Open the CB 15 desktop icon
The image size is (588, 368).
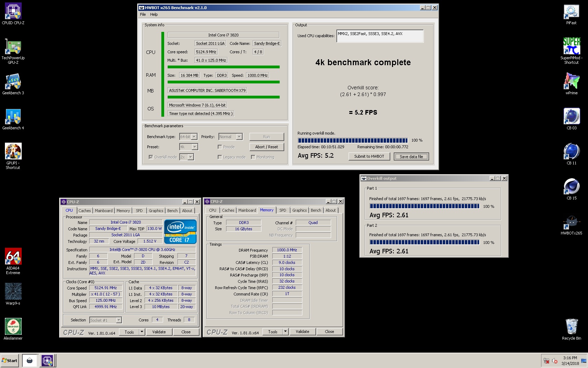(572, 189)
